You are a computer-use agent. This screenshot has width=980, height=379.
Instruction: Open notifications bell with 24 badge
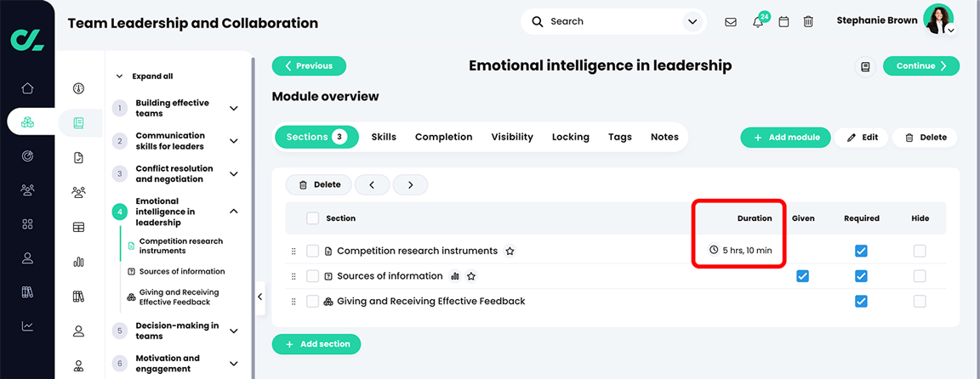pos(759,21)
